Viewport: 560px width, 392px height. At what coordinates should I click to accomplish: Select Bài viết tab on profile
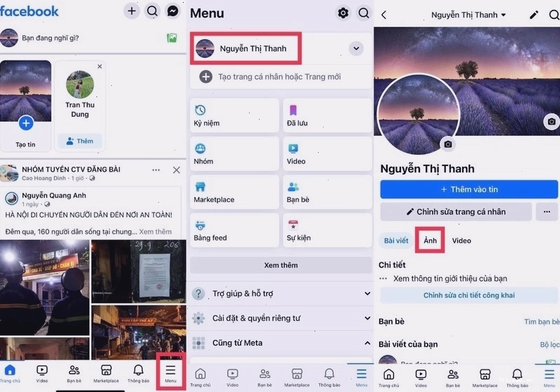(396, 241)
